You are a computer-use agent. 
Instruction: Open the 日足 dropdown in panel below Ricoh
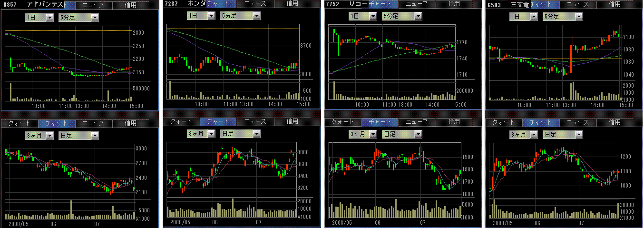pos(402,134)
